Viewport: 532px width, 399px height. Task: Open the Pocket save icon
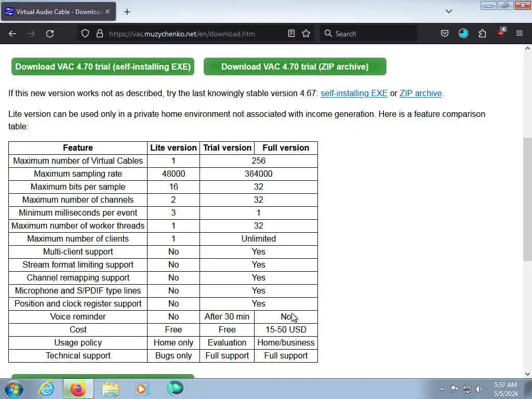pyautogui.click(x=445, y=34)
